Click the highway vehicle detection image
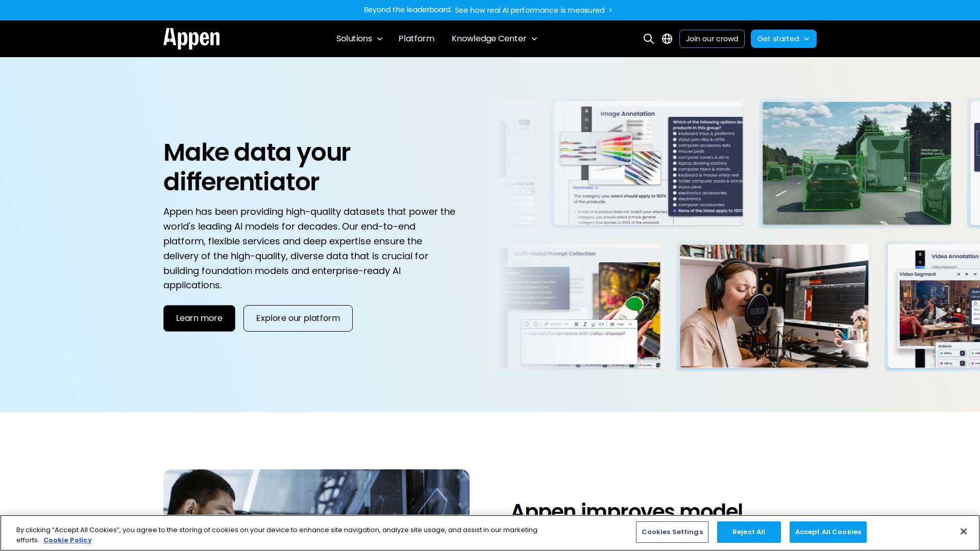The width and height of the screenshot is (980, 551). tap(856, 163)
